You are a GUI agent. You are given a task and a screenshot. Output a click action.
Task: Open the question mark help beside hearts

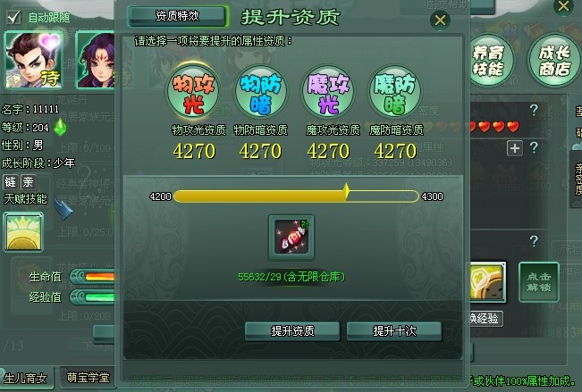pos(534,110)
